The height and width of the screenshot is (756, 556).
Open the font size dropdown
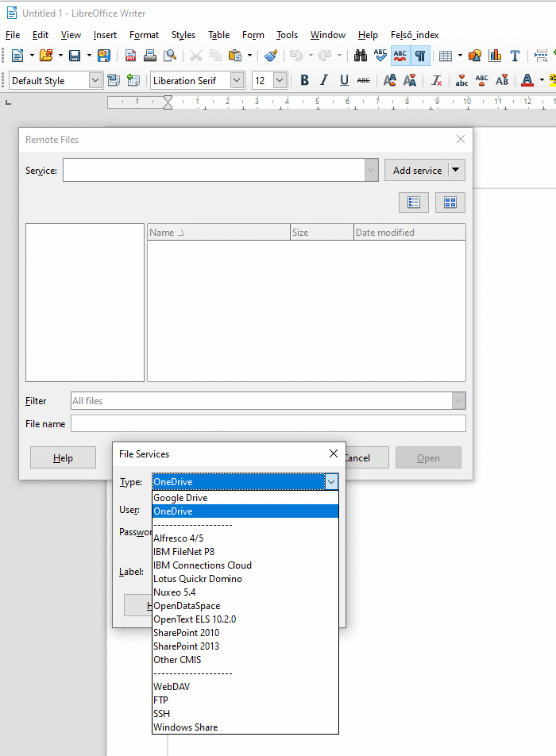(280, 80)
